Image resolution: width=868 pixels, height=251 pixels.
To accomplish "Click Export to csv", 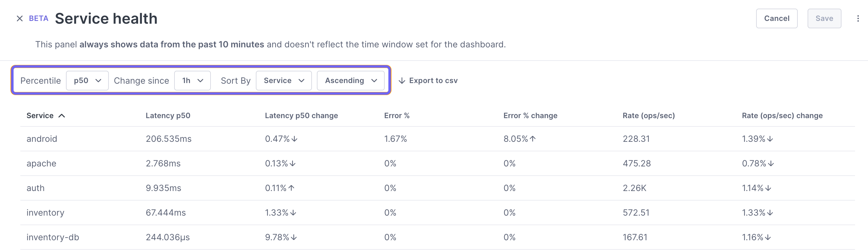I will [x=433, y=80].
